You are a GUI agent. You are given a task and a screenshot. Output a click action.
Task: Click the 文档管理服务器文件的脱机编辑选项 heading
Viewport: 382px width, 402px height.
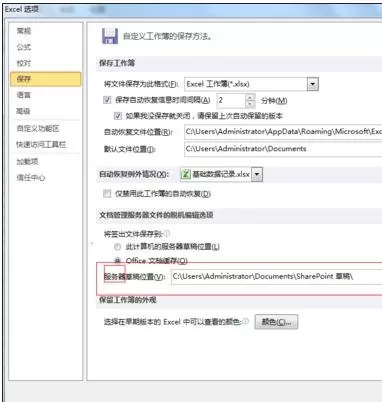(156, 215)
